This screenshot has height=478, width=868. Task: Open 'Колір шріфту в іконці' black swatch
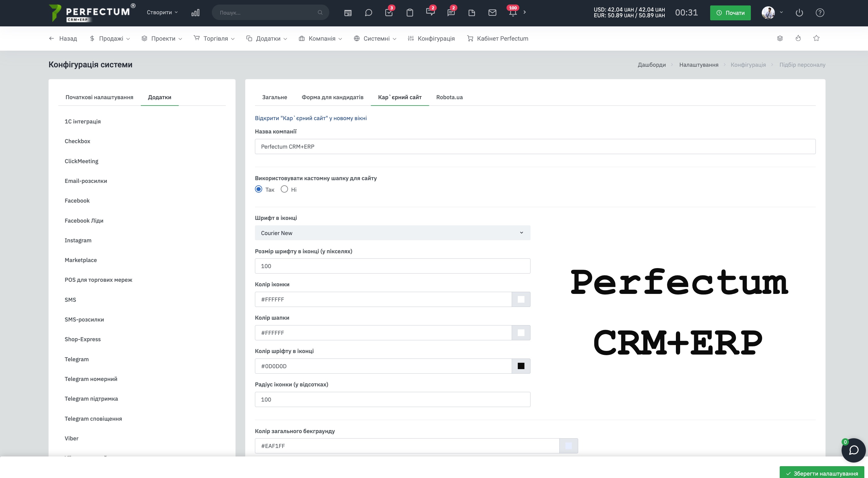pos(521,366)
